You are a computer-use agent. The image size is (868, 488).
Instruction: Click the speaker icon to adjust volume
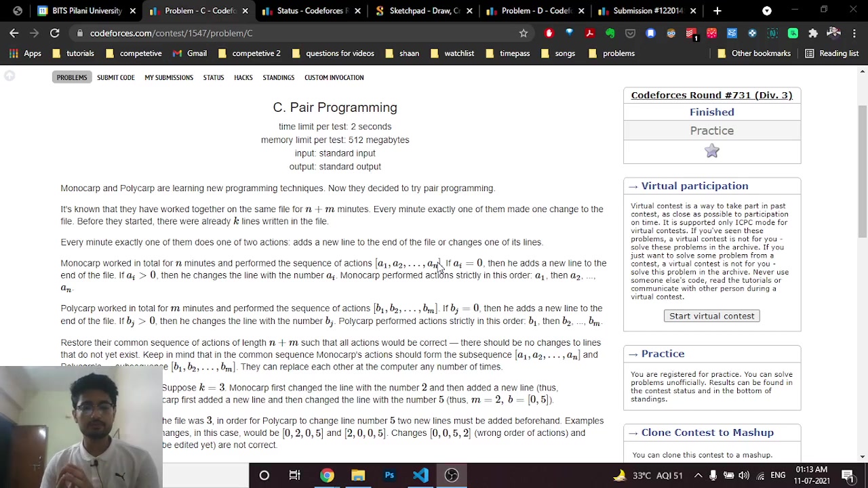point(743,475)
